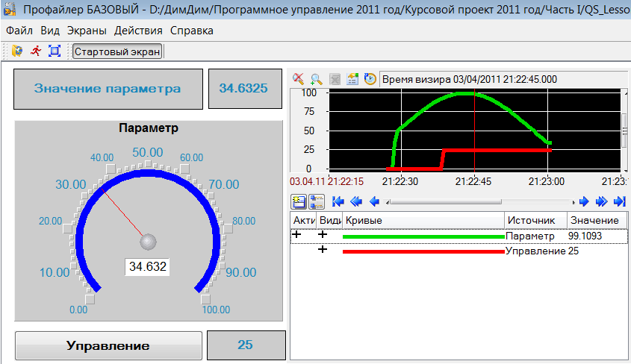This screenshot has height=364, width=631.
Task: Jump to the end of the trend
Action: pos(620,201)
